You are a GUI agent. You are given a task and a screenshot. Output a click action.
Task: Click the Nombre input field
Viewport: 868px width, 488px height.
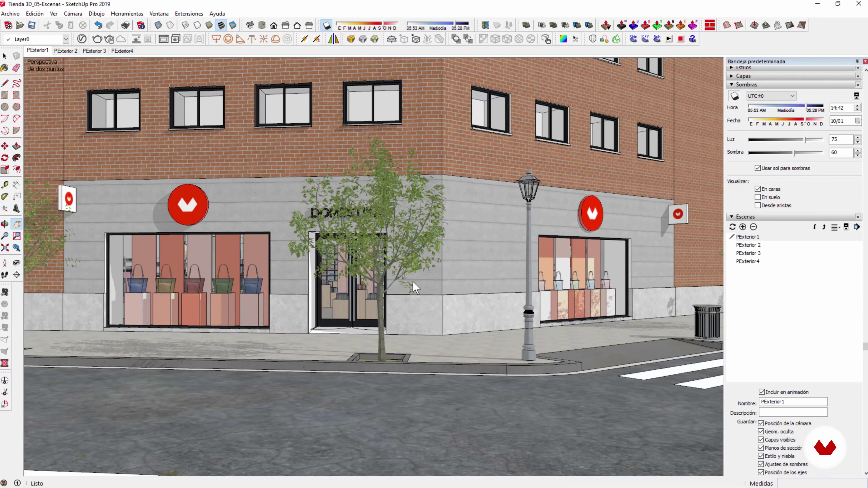coord(793,402)
